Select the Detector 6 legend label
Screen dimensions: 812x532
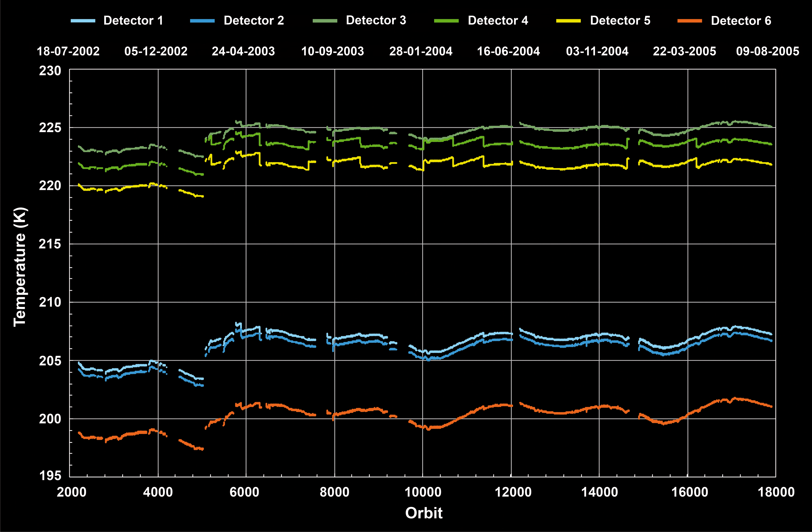point(741,21)
